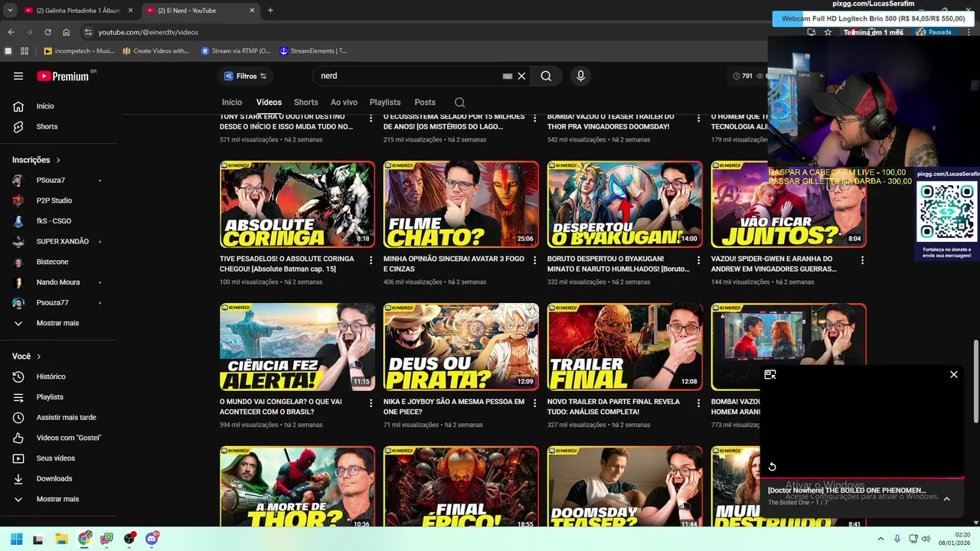Viewport: 980px width, 551px height.
Task: Open the channel Playlists tab
Action: pos(385,103)
